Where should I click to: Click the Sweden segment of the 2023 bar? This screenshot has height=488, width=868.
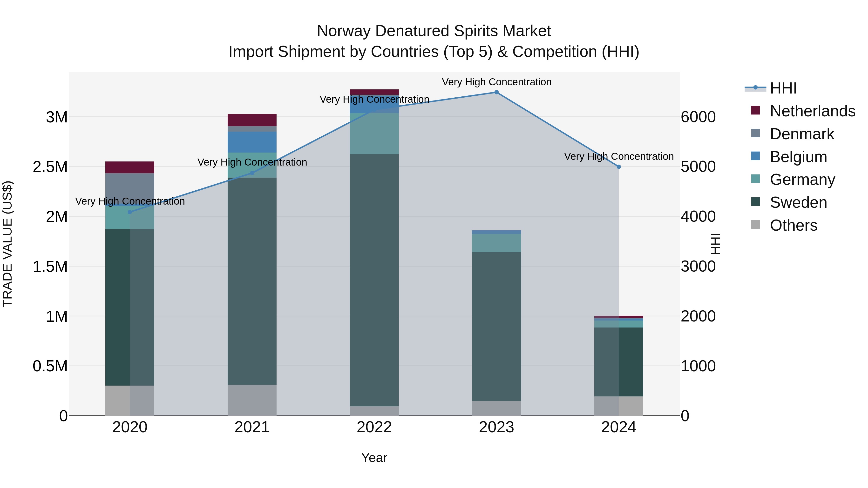pyautogui.click(x=496, y=326)
